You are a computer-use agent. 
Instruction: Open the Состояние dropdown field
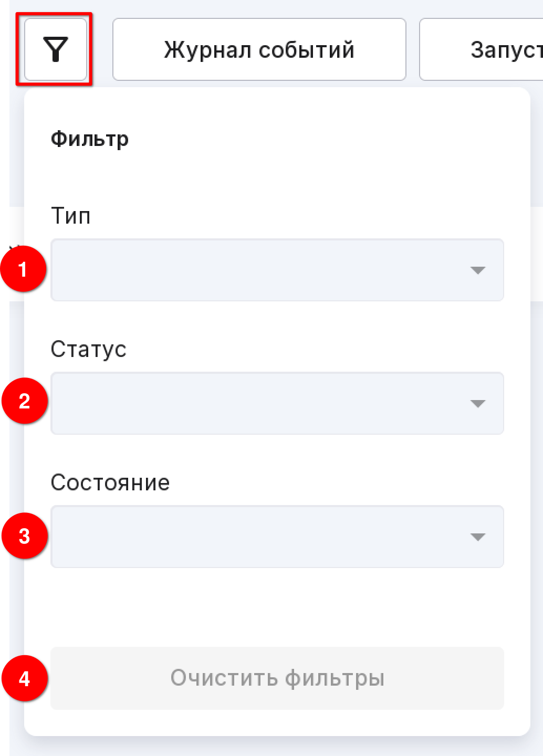click(x=277, y=537)
